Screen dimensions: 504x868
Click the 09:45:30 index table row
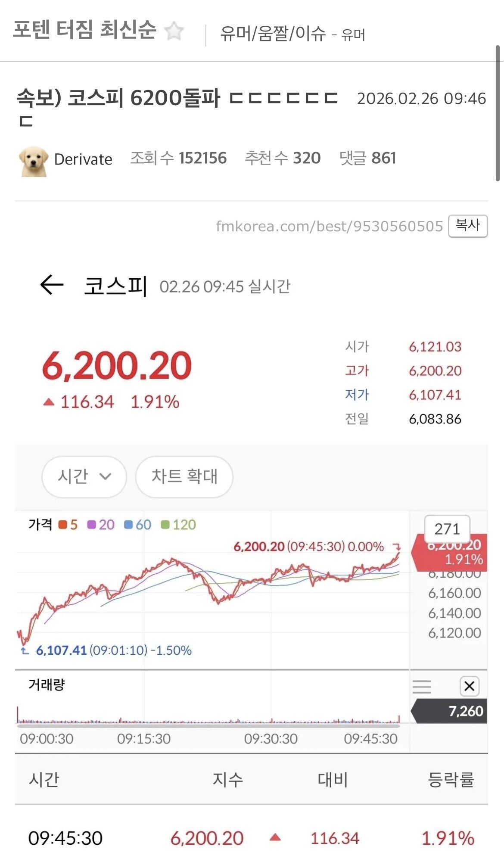[x=252, y=838]
